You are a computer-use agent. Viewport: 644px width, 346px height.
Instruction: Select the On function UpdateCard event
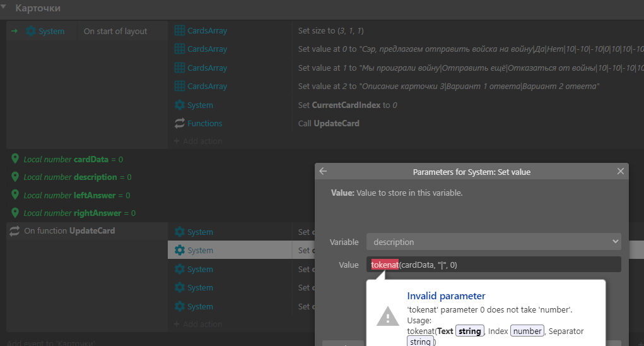coord(69,231)
